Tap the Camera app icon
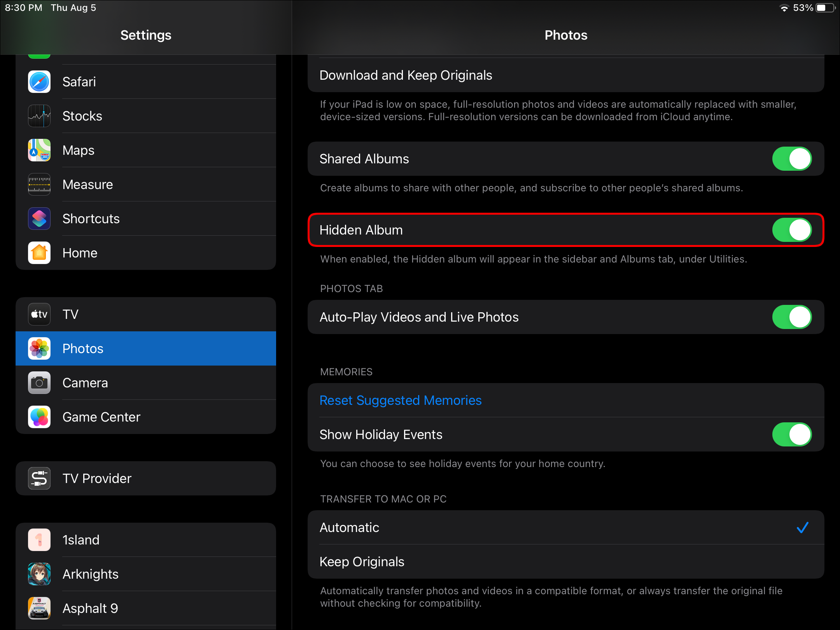The height and width of the screenshot is (630, 840). [39, 383]
